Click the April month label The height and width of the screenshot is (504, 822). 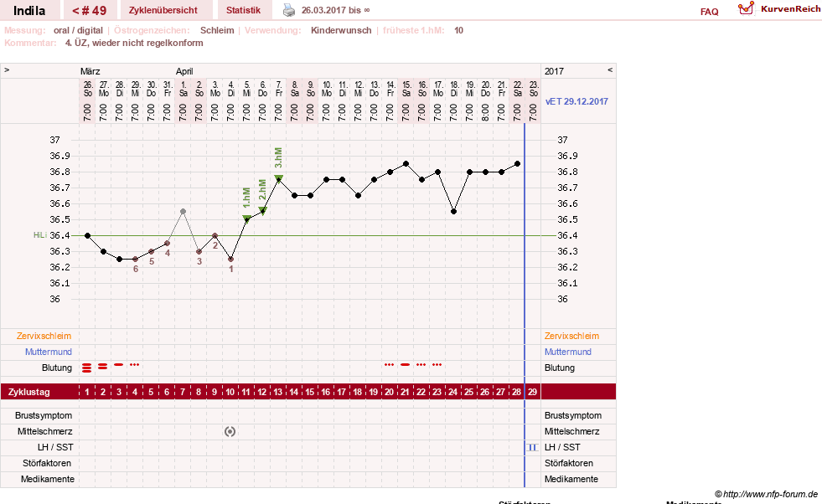184,71
